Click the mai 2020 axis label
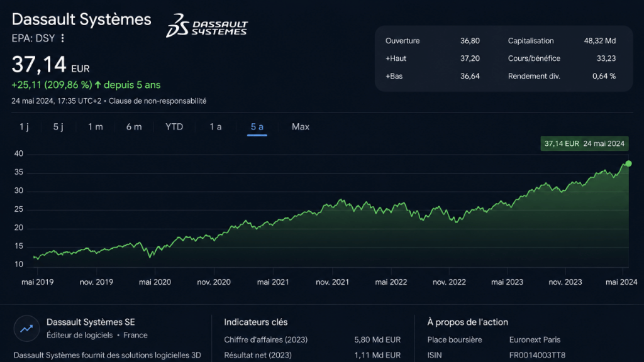Screen dimensions: 644x362 coord(155,282)
